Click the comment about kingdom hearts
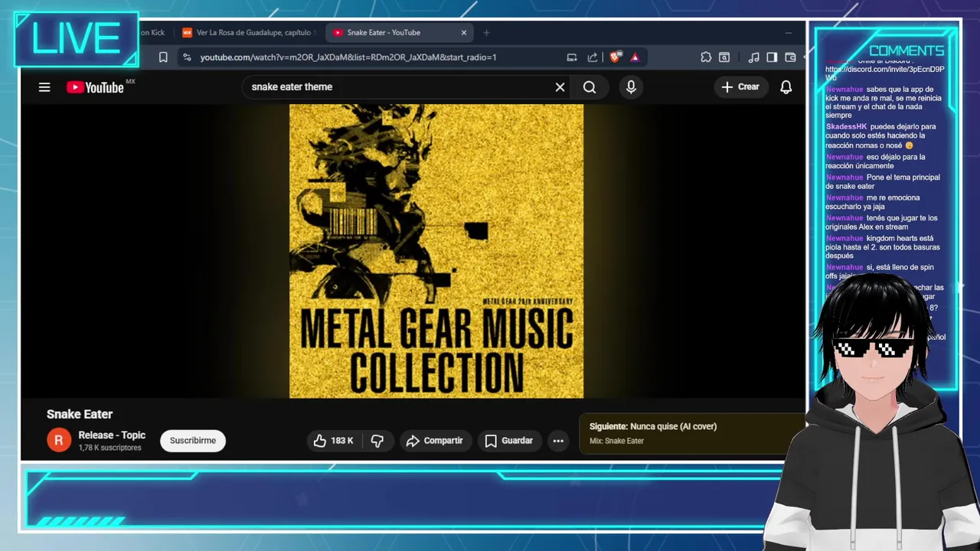Image resolution: width=980 pixels, height=551 pixels. coord(883,247)
